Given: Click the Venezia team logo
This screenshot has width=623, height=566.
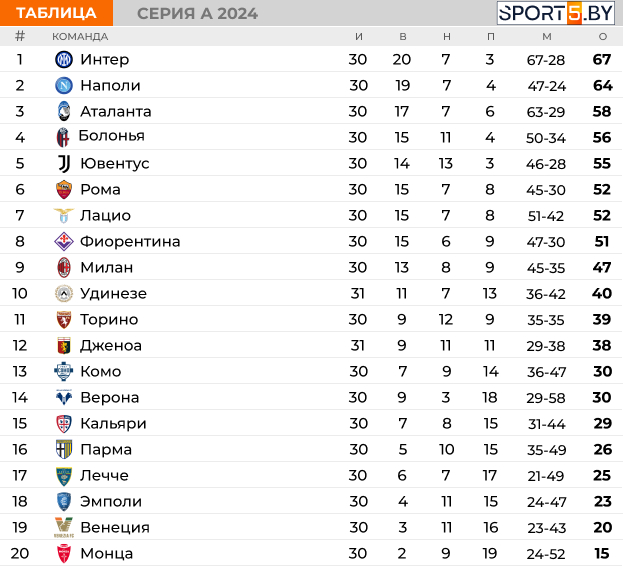Looking at the screenshot, I should [64, 527].
